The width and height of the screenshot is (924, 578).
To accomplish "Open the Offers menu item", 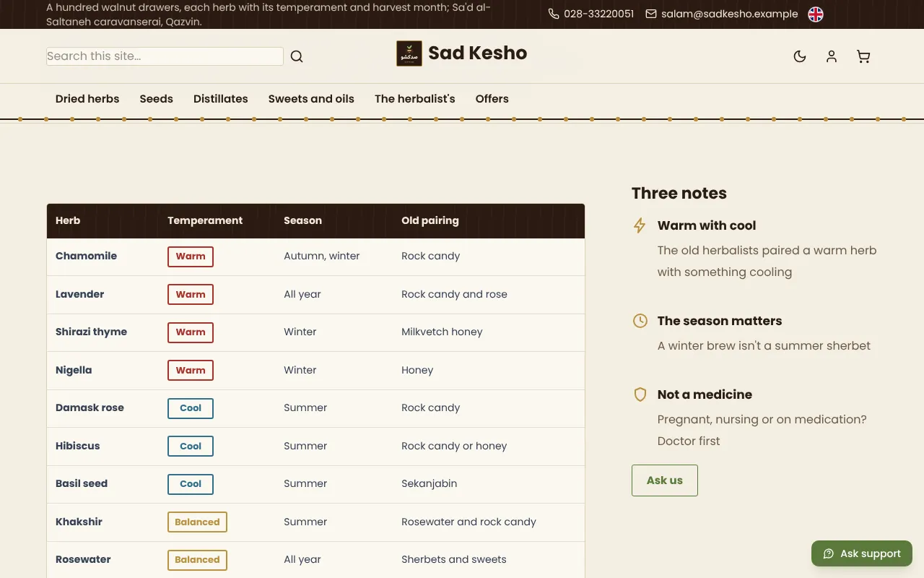I will (492, 99).
